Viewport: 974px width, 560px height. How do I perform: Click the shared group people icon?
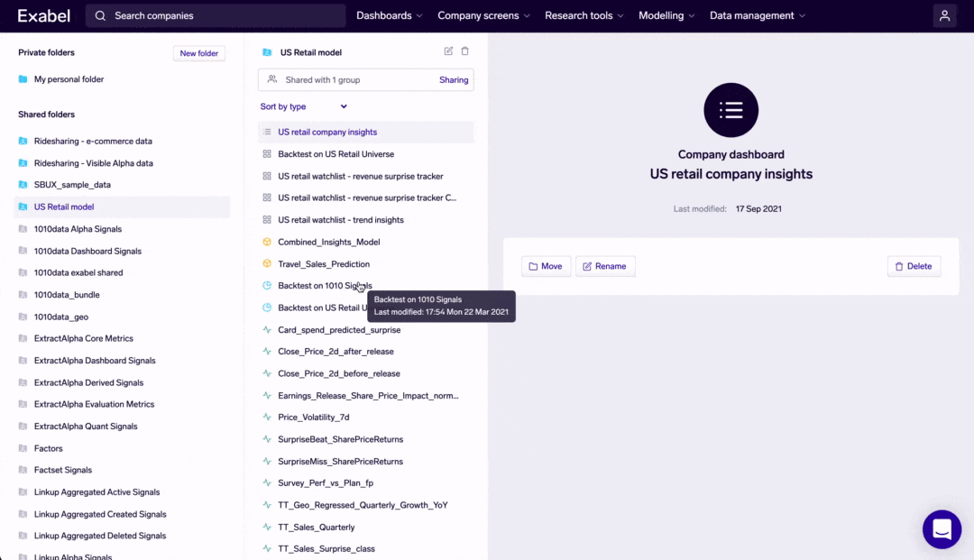click(x=272, y=79)
